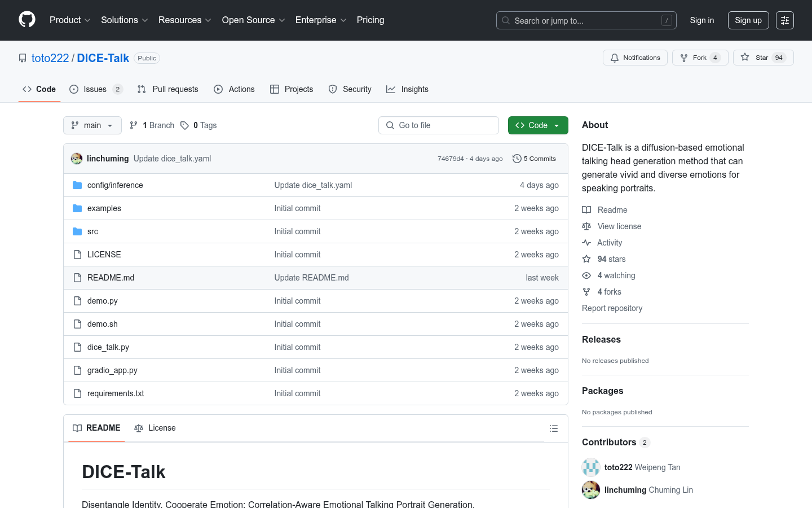812x508 pixels.
Task: Open the Releases section heading
Action: 601,339
